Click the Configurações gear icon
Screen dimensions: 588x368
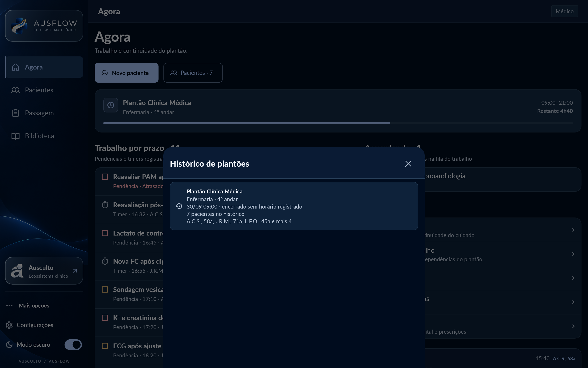click(x=9, y=325)
